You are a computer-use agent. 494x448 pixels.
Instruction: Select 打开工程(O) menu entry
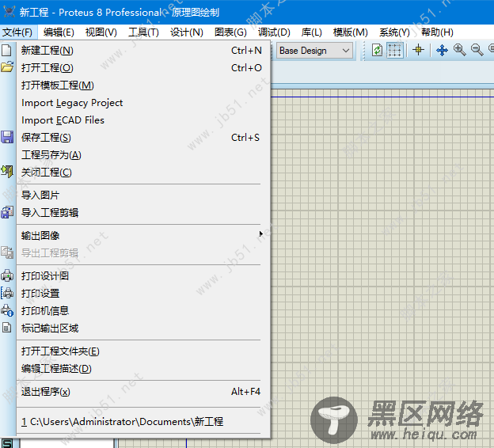point(143,68)
